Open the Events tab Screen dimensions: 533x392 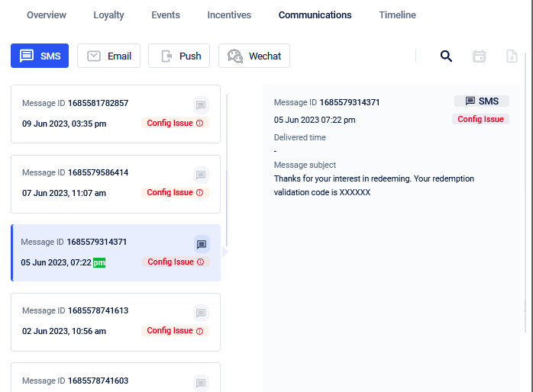point(166,15)
